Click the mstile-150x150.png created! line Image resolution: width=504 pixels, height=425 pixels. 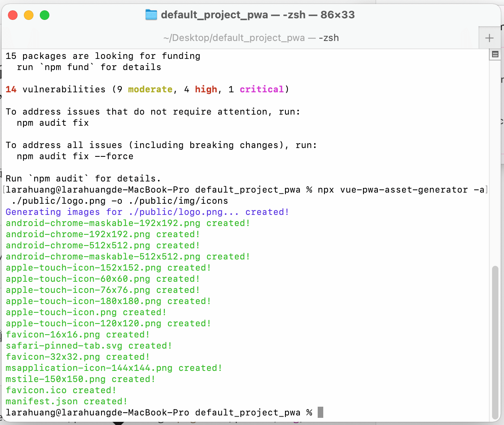pyautogui.click(x=80, y=379)
